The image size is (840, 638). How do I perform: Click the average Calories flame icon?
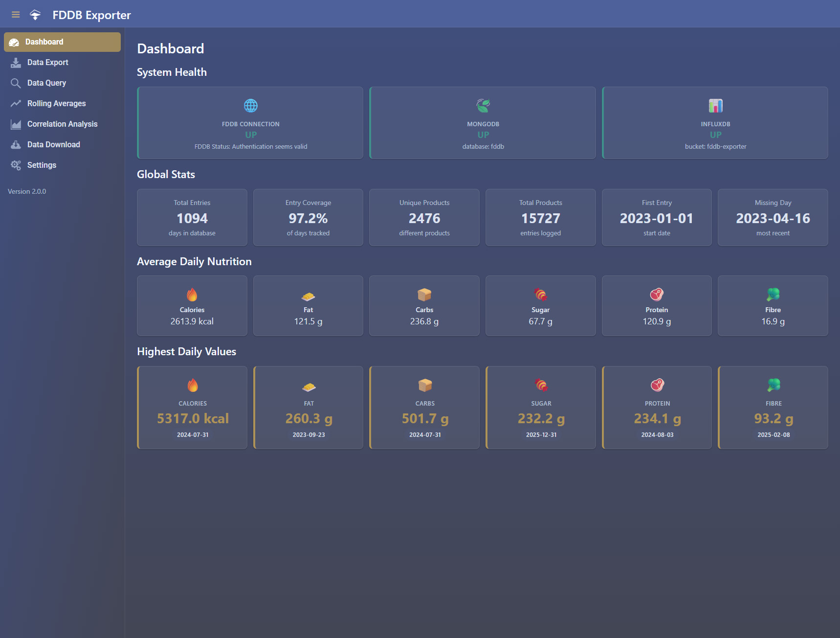(x=192, y=295)
